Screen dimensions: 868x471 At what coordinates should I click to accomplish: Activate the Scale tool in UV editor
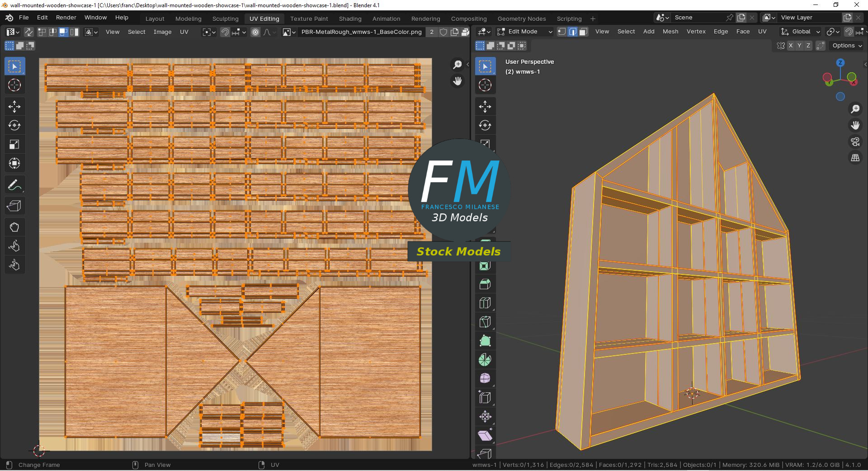14,145
